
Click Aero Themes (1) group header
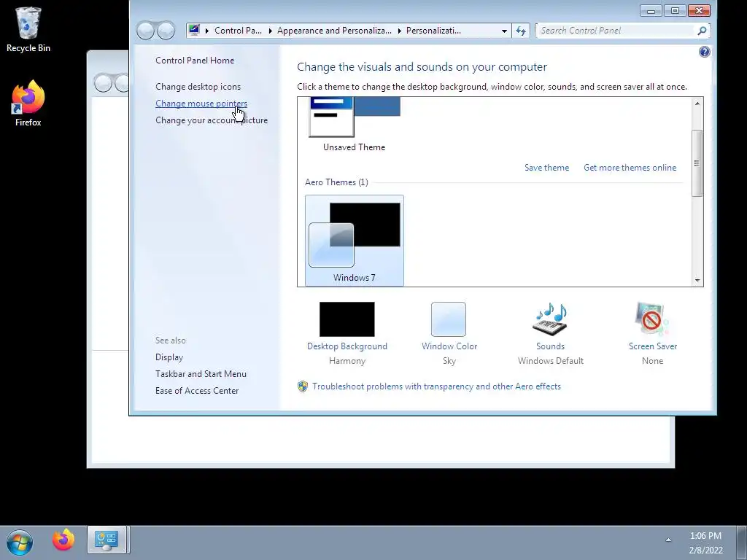[336, 182]
